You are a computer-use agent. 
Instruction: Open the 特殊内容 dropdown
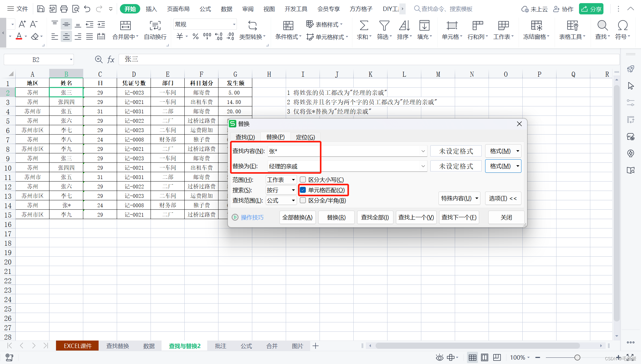[x=459, y=198]
